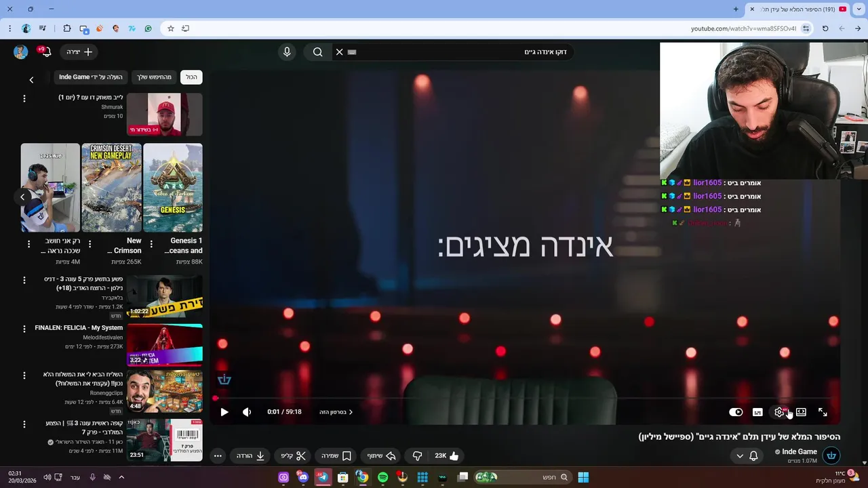Play the video with the play button
The image size is (868, 488).
point(224,412)
